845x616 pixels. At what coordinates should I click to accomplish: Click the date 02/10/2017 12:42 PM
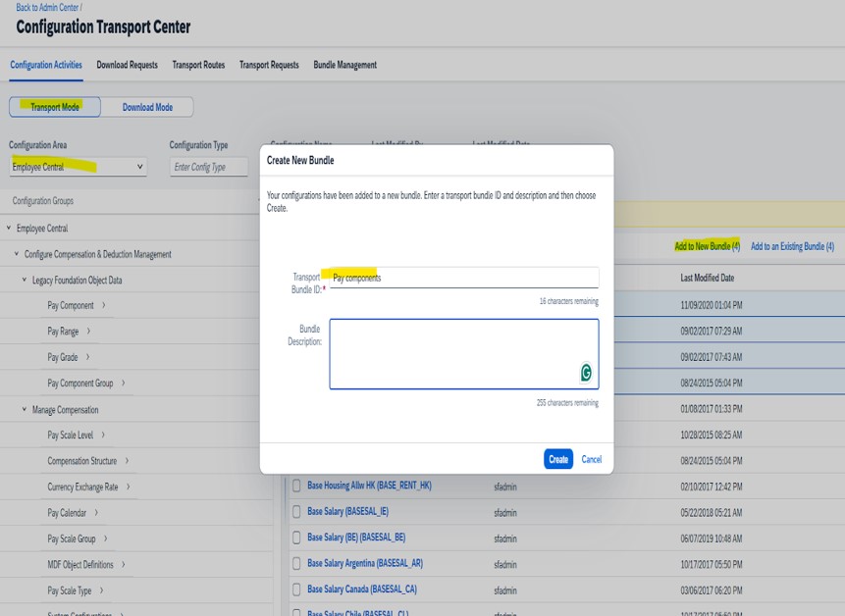712,487
